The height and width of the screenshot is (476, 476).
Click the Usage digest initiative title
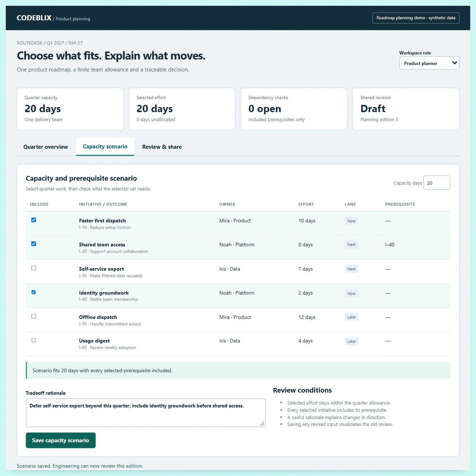[94, 341]
